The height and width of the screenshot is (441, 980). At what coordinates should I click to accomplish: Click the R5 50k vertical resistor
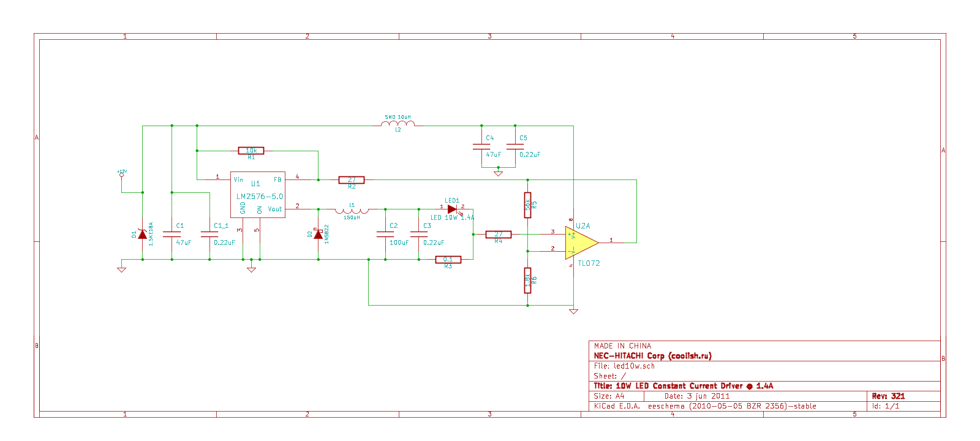[x=527, y=205]
